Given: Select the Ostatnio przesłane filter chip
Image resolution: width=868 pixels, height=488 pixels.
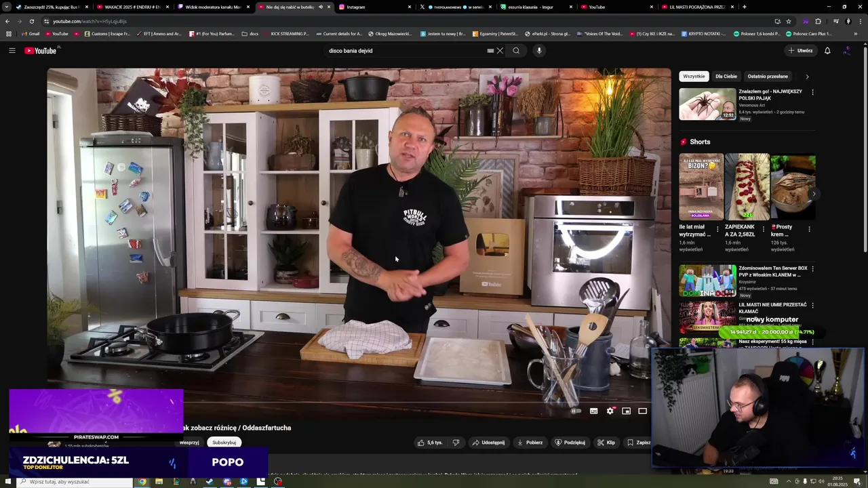Looking at the screenshot, I should pos(768,77).
